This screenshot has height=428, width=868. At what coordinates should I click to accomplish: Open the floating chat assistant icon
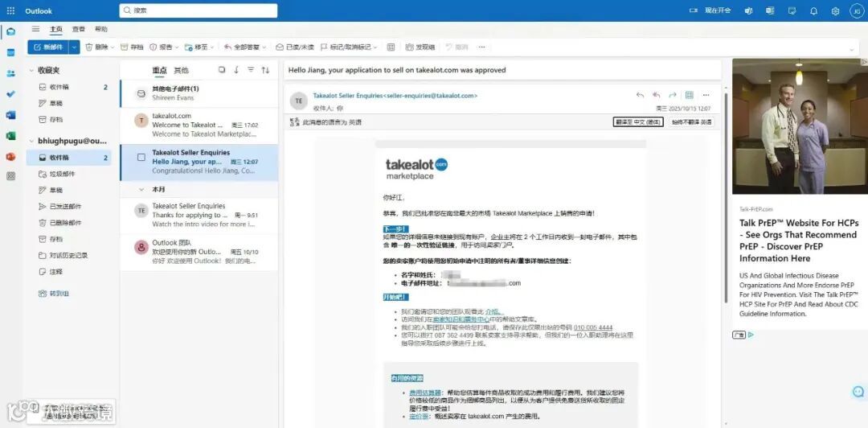858,392
